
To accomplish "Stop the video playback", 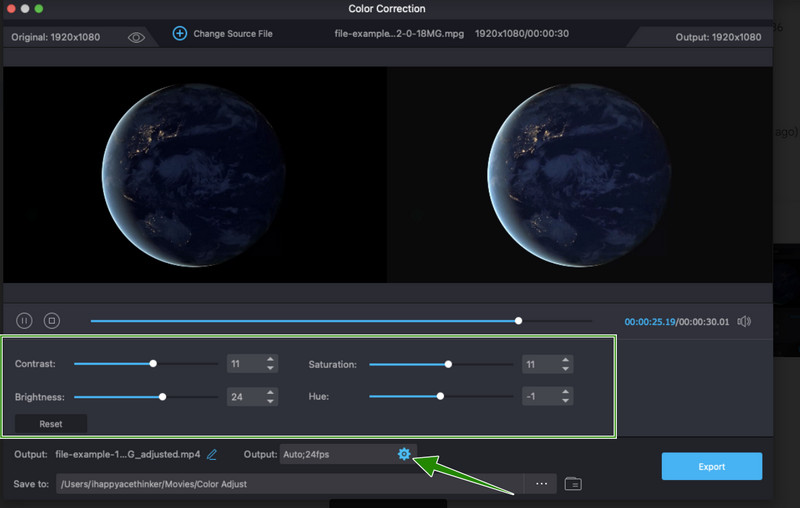I will click(x=52, y=321).
